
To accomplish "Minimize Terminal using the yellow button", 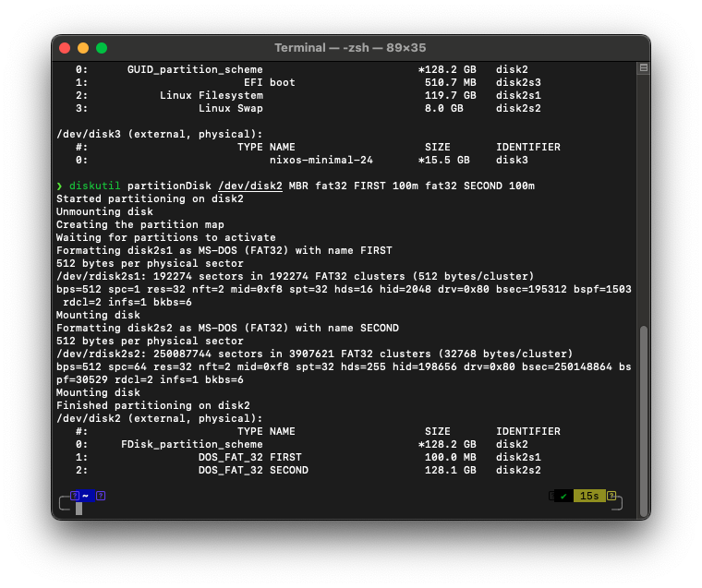I will pyautogui.click(x=83, y=48).
